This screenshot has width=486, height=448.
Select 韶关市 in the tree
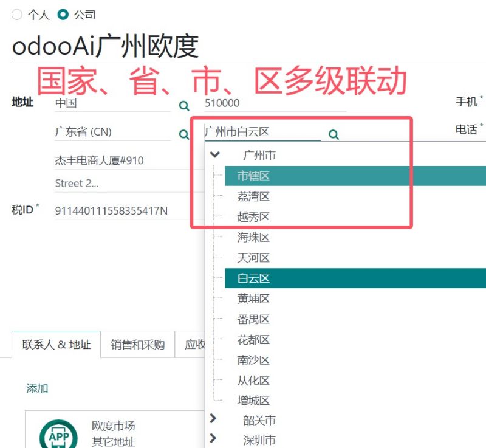point(259,421)
